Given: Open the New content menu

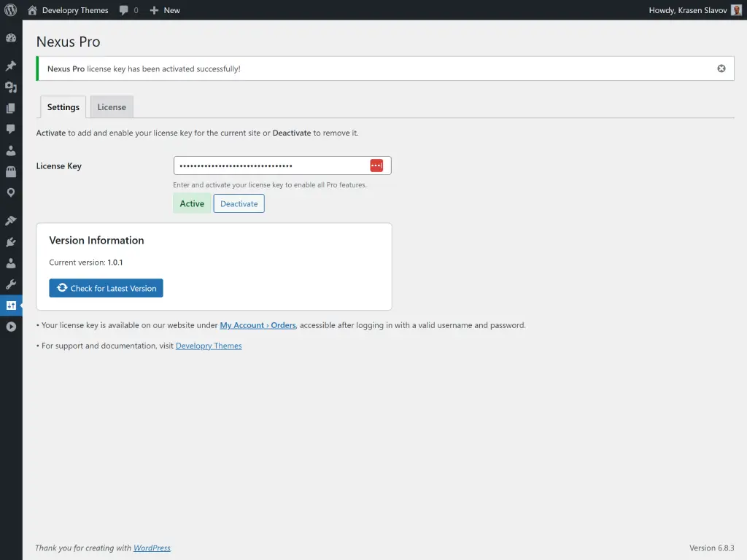Looking at the screenshot, I should (165, 10).
